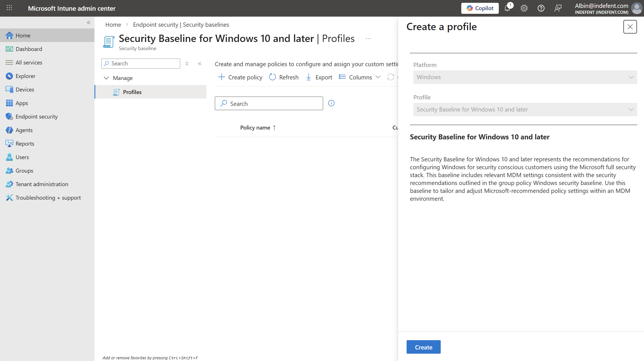Click the Refresh toolbar button
This screenshot has width=644, height=361.
point(284,77)
